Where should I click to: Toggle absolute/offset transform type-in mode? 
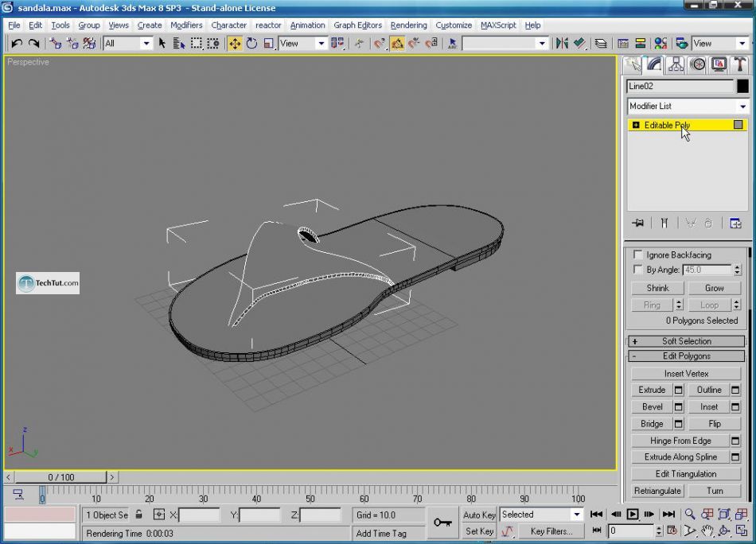pos(159,515)
